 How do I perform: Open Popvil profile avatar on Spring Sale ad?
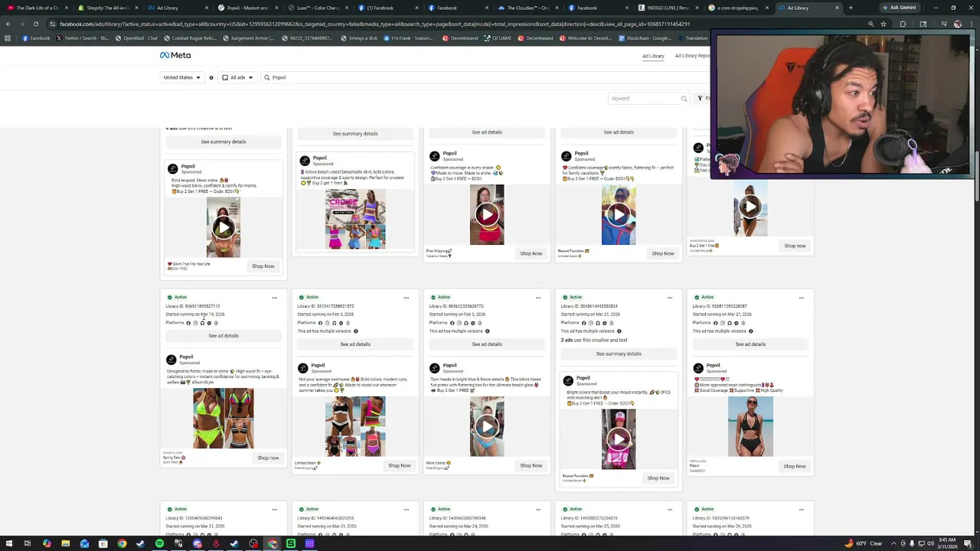(x=172, y=360)
